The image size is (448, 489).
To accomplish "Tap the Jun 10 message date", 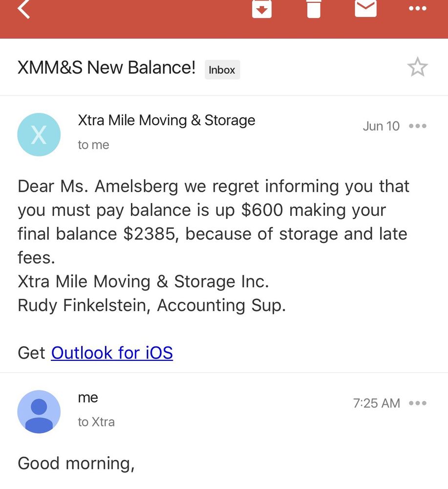I will (381, 126).
